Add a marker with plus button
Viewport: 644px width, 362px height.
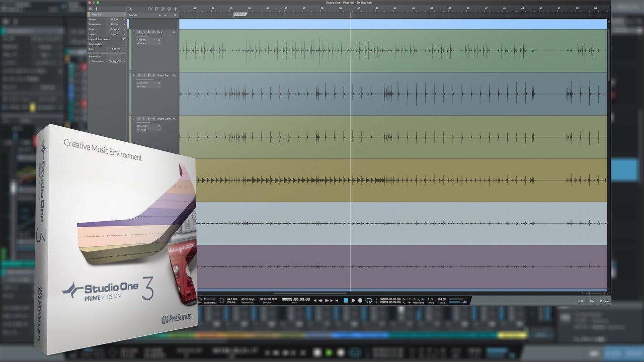coord(159,15)
